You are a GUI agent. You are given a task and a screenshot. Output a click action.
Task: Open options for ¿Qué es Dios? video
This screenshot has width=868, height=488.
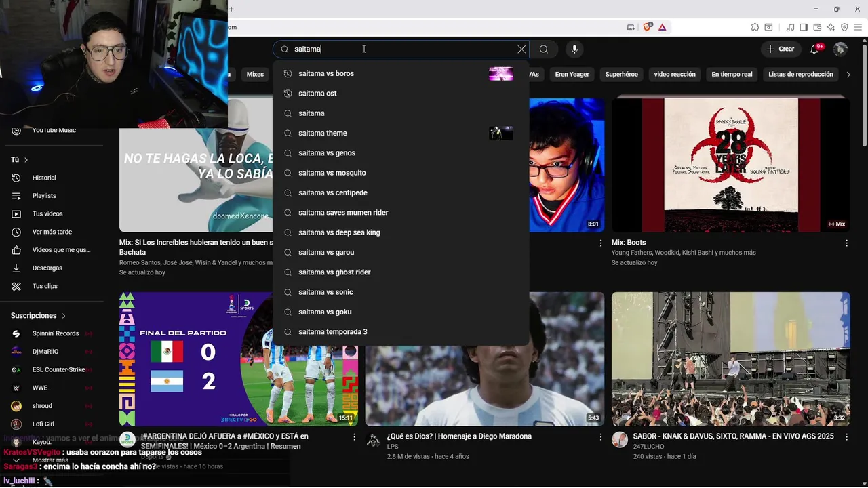(x=600, y=437)
